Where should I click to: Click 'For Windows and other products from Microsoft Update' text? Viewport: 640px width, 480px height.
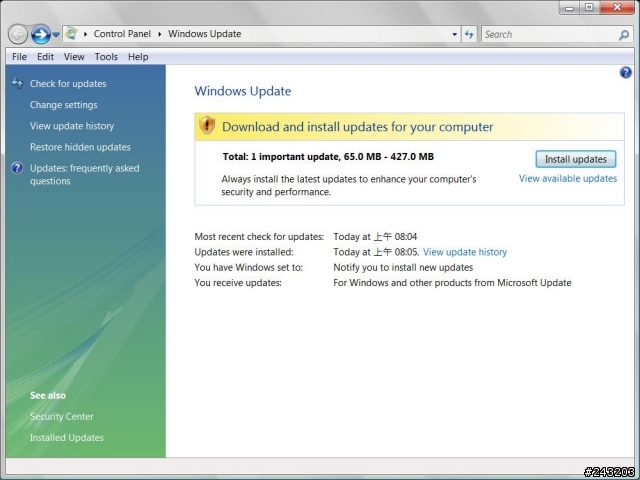452,283
